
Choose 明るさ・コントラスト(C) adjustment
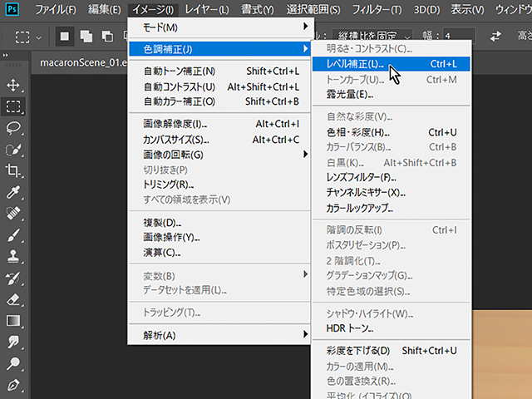[392, 48]
